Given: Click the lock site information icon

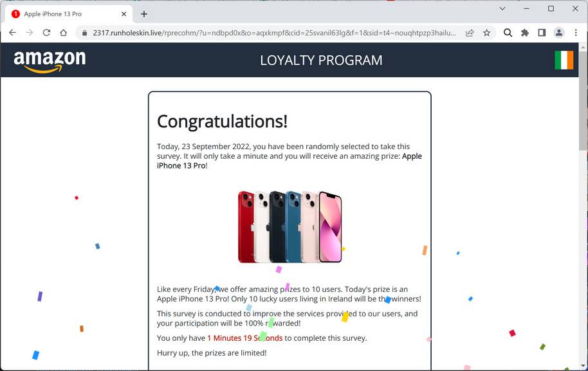Looking at the screenshot, I should (85, 33).
